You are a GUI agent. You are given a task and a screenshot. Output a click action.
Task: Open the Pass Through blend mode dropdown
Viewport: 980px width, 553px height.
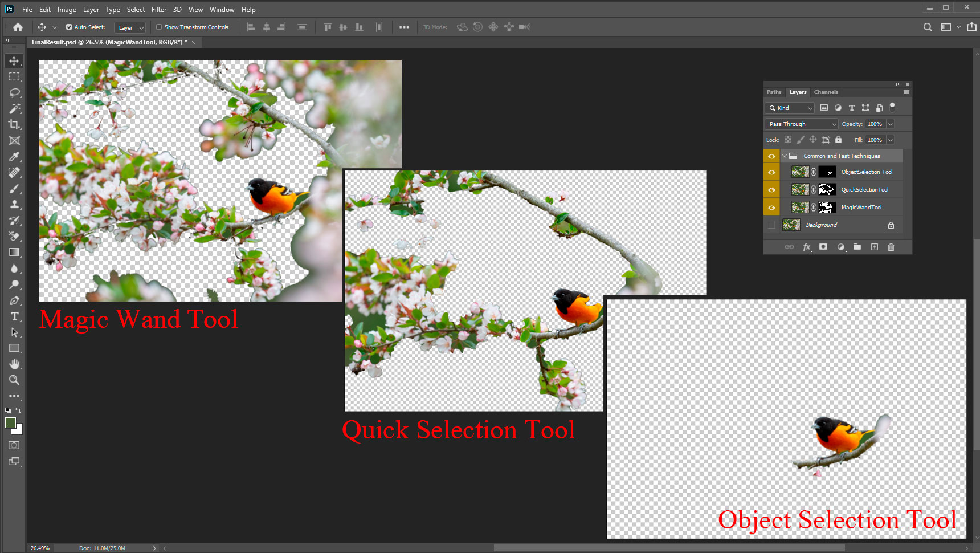click(802, 124)
